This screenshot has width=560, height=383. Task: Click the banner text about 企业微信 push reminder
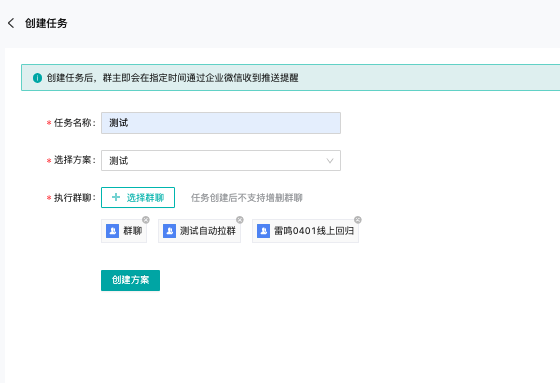[172, 78]
